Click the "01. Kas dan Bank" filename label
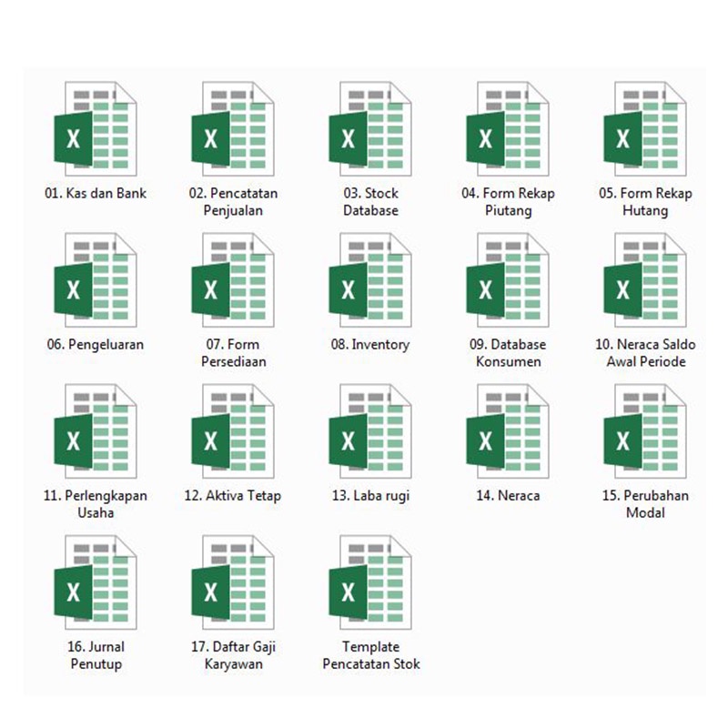 pyautogui.click(x=95, y=193)
